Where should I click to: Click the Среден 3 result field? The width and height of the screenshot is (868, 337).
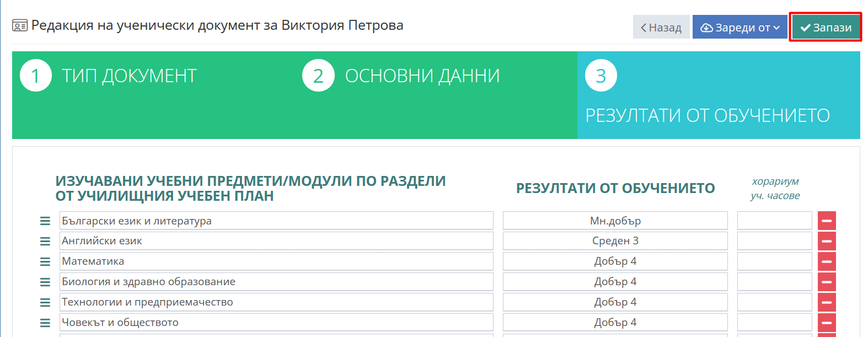pyautogui.click(x=615, y=241)
